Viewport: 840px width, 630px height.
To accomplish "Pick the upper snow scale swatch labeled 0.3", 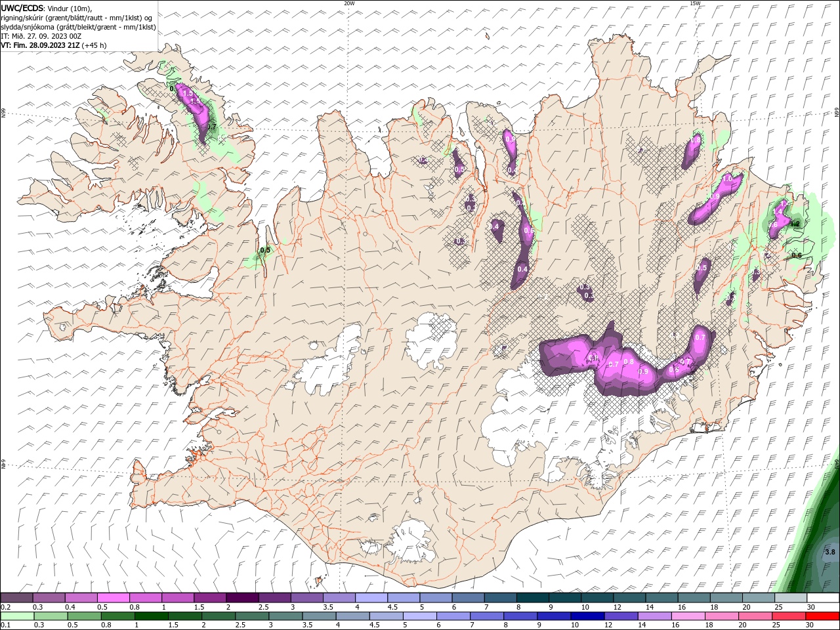I will click(49, 598).
